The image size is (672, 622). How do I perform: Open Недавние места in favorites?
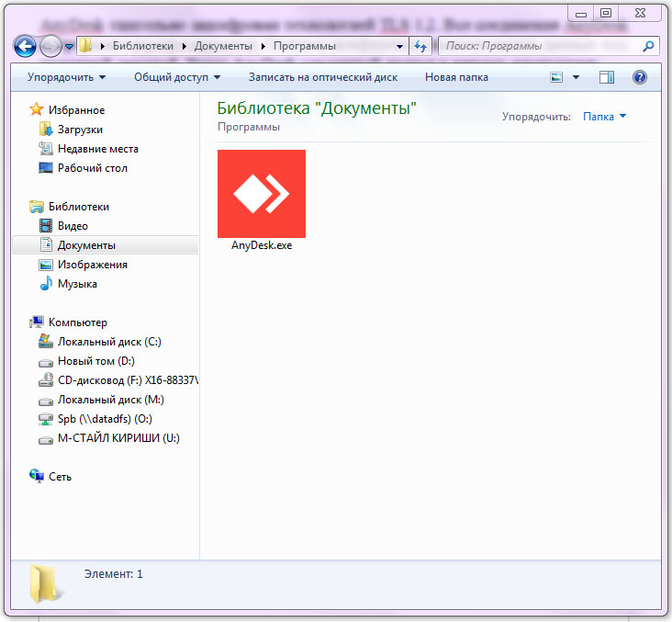pos(98,149)
